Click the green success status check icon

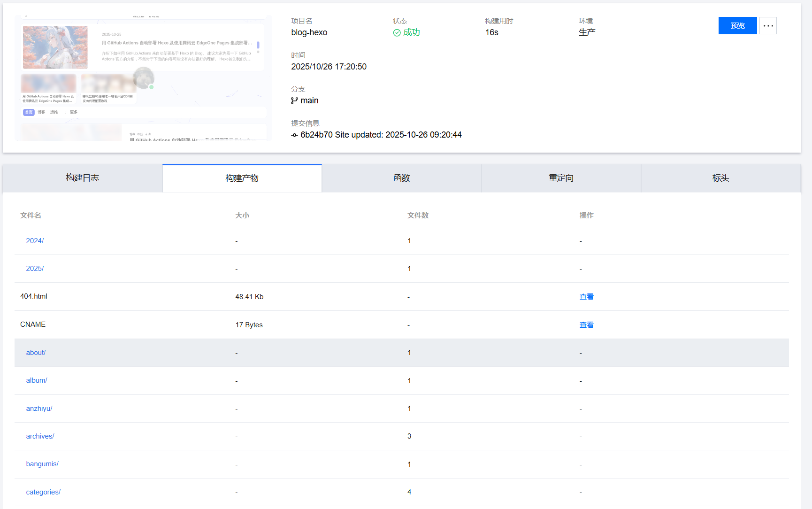(397, 32)
